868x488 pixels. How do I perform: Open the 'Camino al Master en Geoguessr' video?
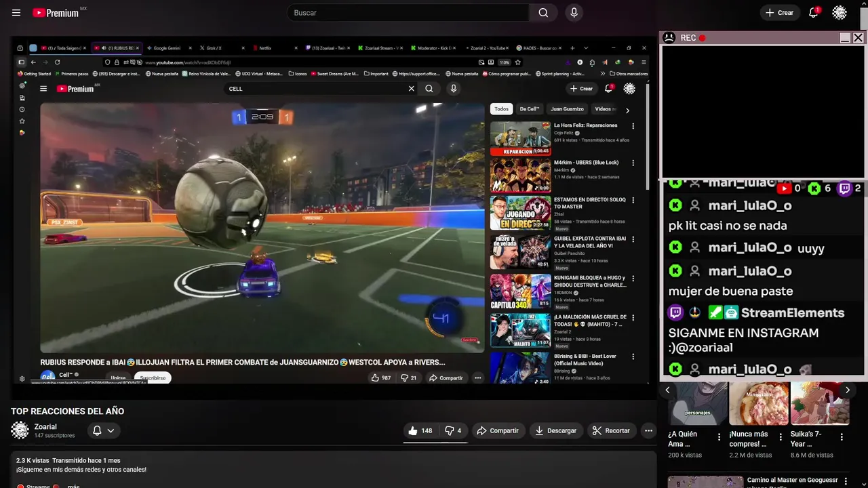click(x=793, y=481)
